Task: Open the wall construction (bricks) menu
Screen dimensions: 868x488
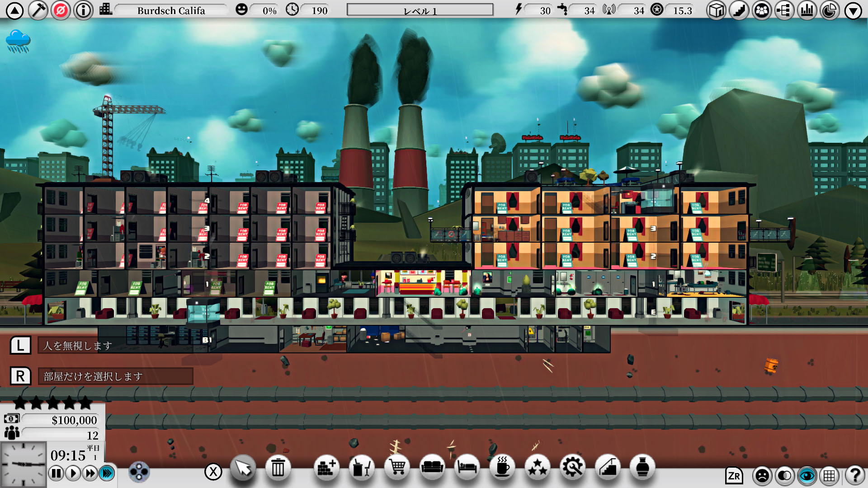Action: (x=325, y=468)
